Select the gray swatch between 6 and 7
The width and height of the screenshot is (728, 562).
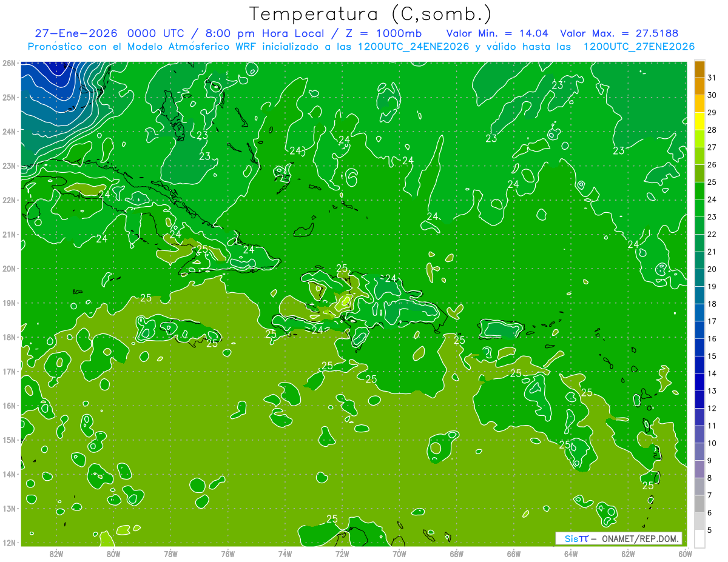[x=699, y=504]
